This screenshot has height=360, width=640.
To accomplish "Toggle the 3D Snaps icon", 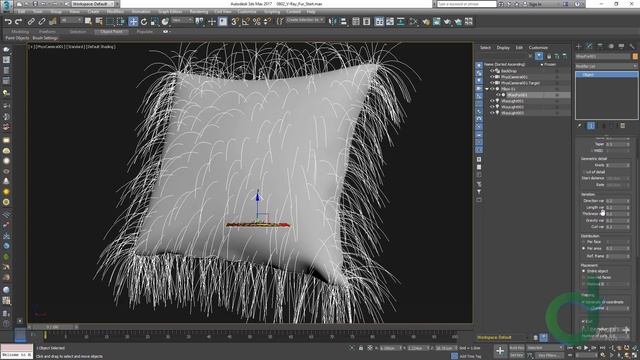I will pyautogui.click(x=235, y=22).
